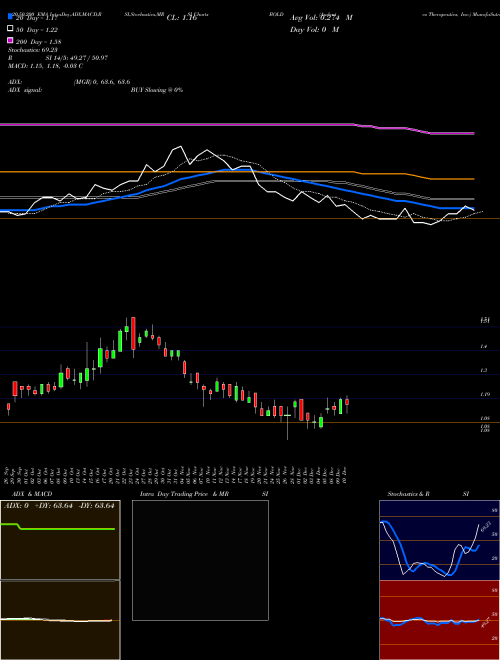Click the 'Day Vol: 0 M' label
The image size is (500, 660).
[x=314, y=29]
